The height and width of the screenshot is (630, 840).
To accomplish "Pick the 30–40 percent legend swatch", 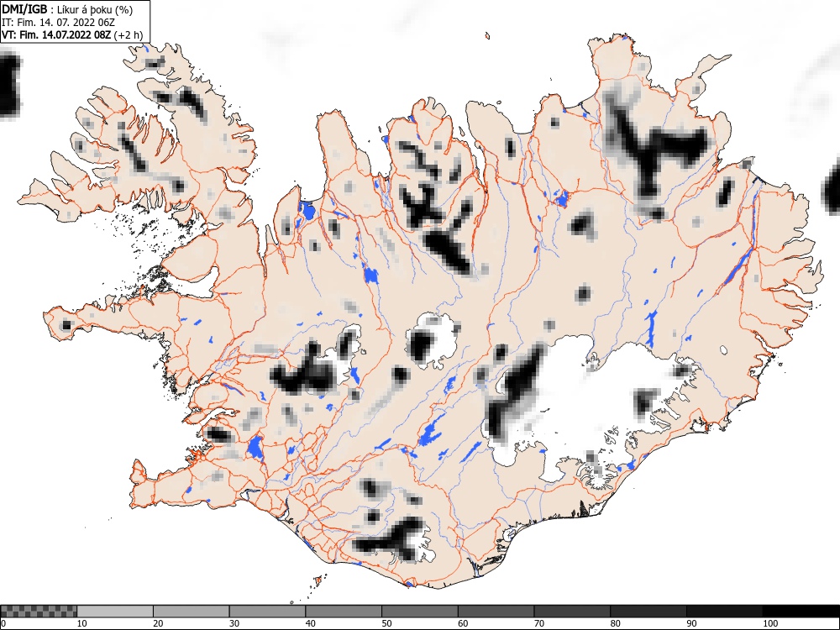I will pyautogui.click(x=267, y=612).
